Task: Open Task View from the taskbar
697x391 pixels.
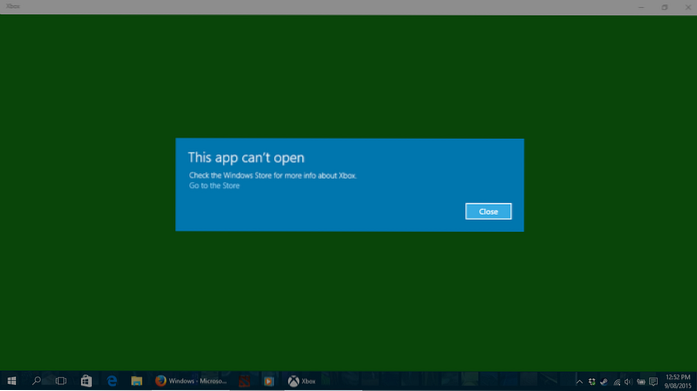Action: coord(61,381)
